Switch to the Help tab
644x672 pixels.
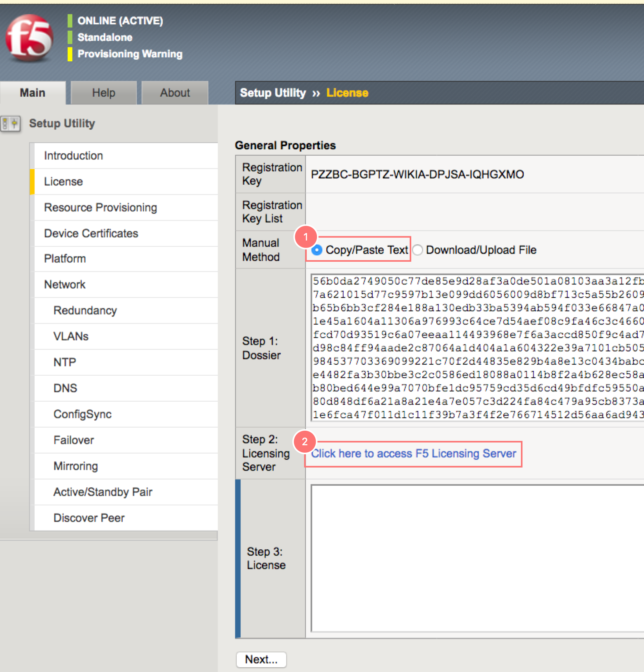[103, 92]
